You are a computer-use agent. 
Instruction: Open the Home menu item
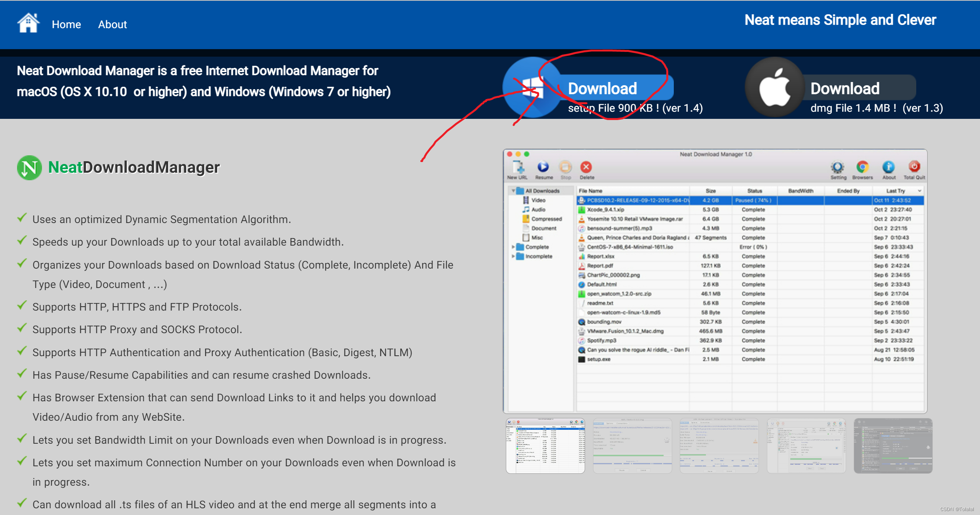tap(66, 25)
